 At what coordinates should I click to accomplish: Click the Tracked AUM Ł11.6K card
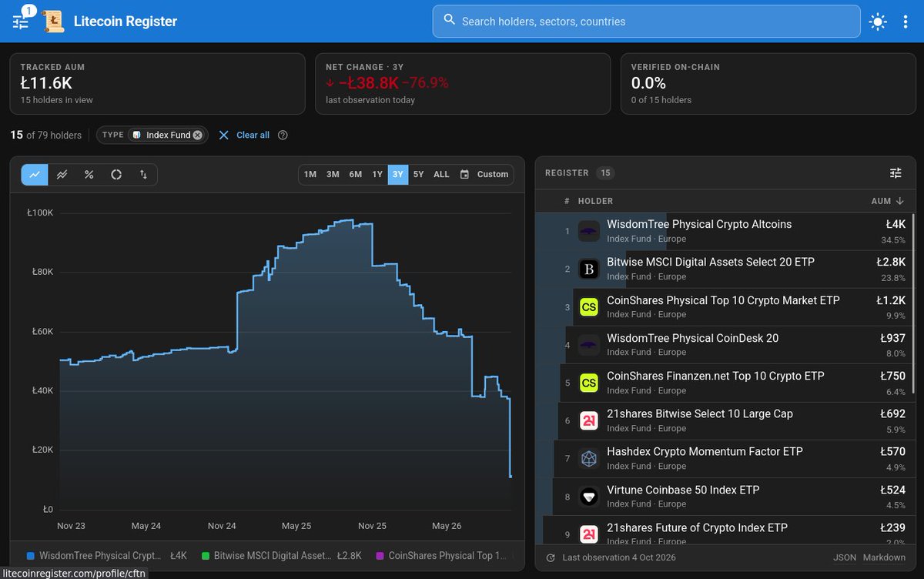157,83
